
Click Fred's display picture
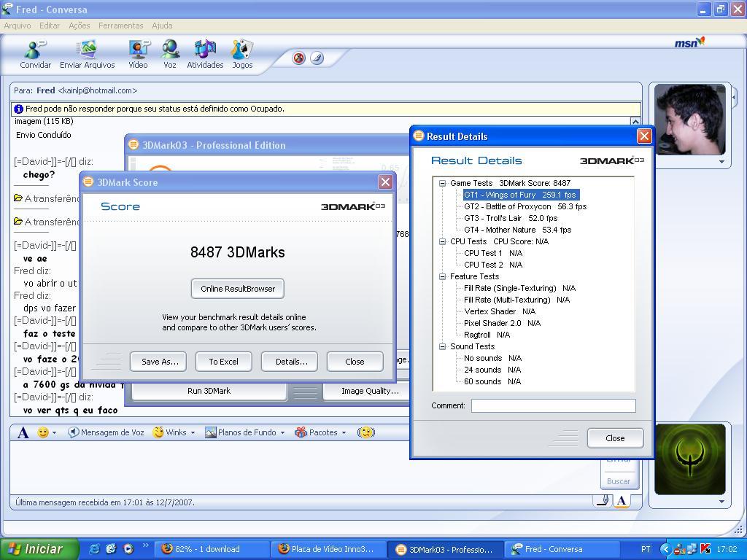pos(690,120)
